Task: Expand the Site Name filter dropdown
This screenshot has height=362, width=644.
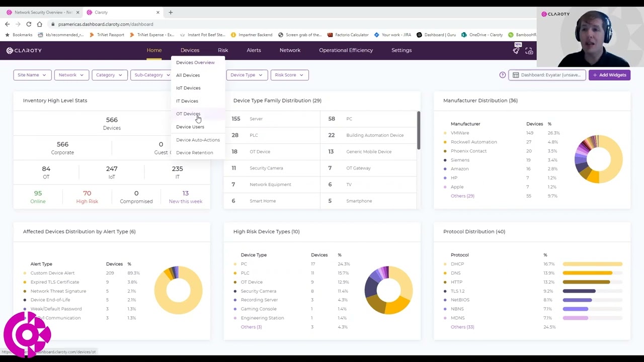Action: click(x=32, y=75)
